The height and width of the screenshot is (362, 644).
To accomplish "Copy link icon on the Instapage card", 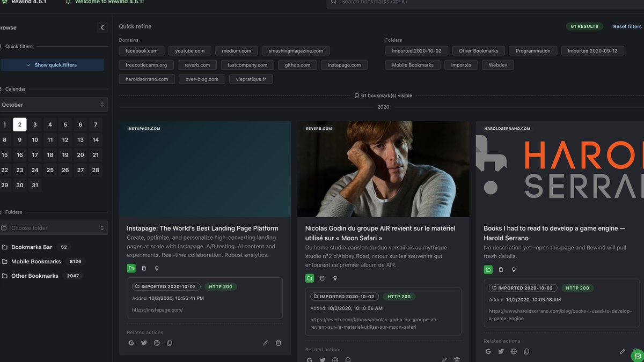I will [x=170, y=343].
